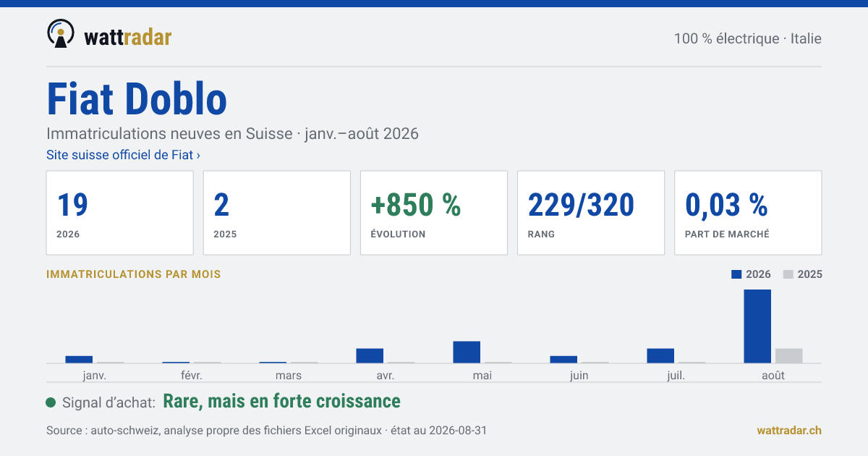
Task: Click the gray 2025 legend swatch
Action: pyautogui.click(x=789, y=274)
